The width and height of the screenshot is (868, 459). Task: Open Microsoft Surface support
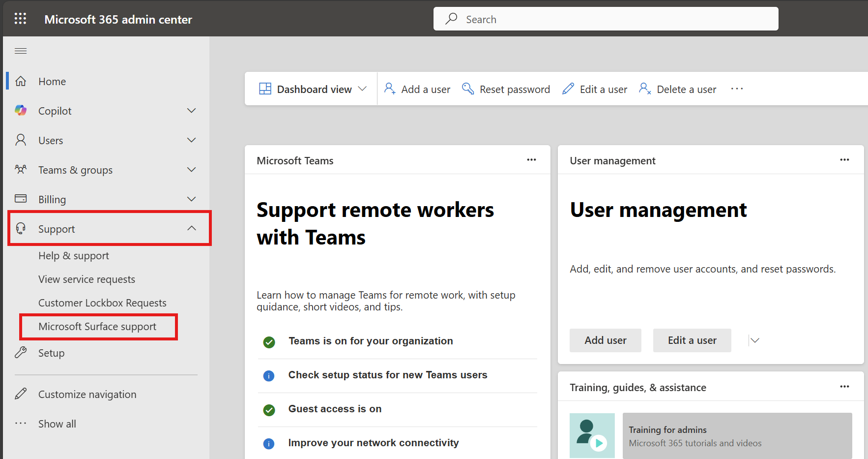[x=97, y=326]
